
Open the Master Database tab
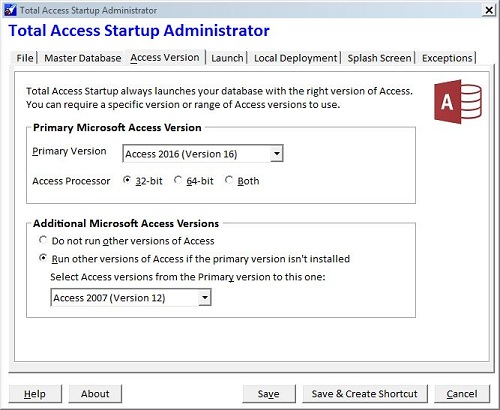tap(82, 58)
